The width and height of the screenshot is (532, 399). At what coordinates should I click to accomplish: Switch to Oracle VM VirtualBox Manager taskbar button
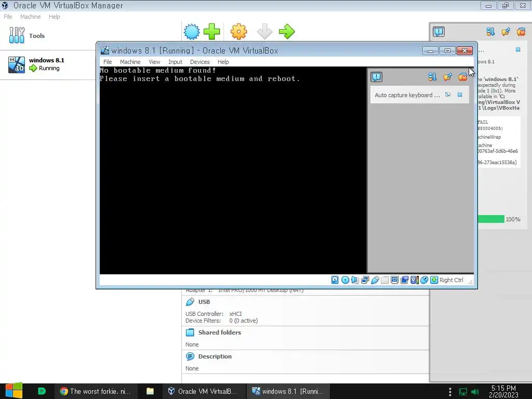[204, 391]
